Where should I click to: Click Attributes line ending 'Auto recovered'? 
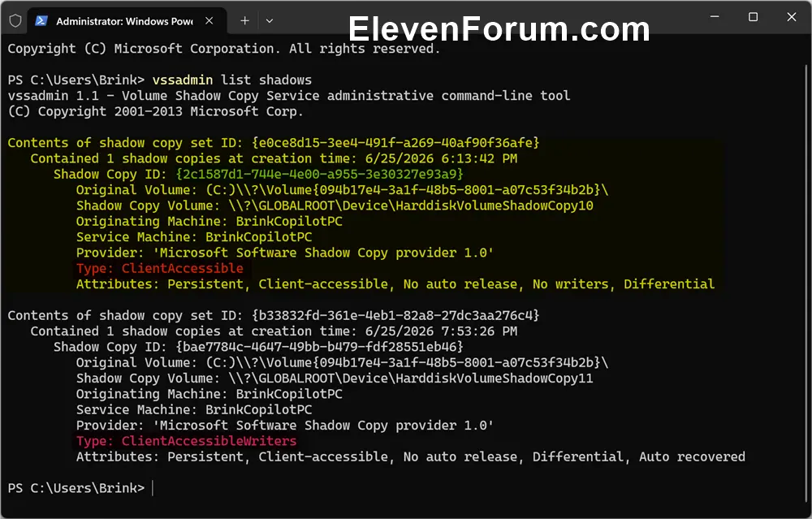click(x=411, y=456)
